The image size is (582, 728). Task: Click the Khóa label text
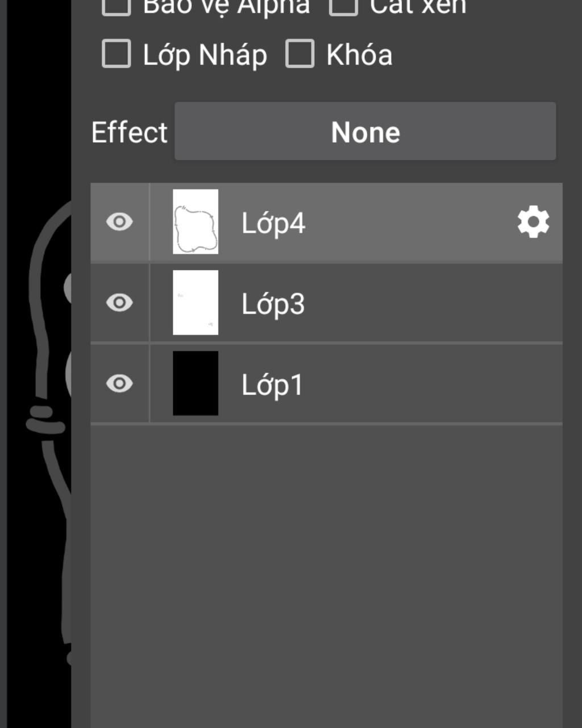pos(359,55)
